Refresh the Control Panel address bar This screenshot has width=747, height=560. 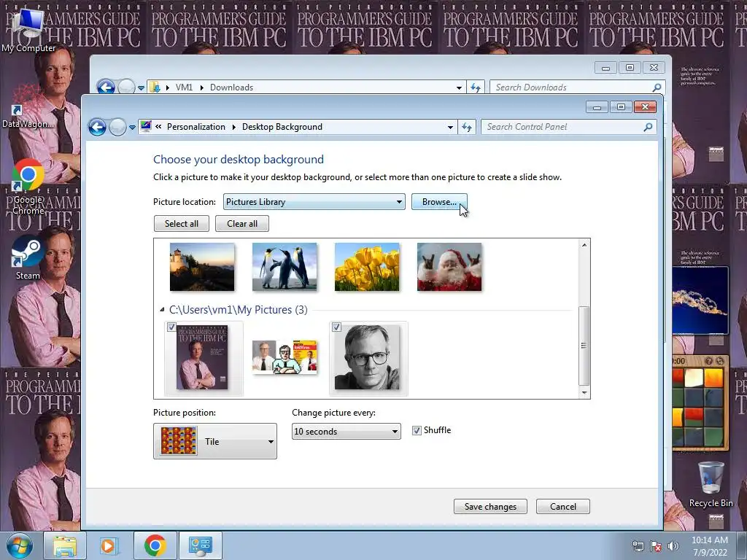pyautogui.click(x=467, y=127)
